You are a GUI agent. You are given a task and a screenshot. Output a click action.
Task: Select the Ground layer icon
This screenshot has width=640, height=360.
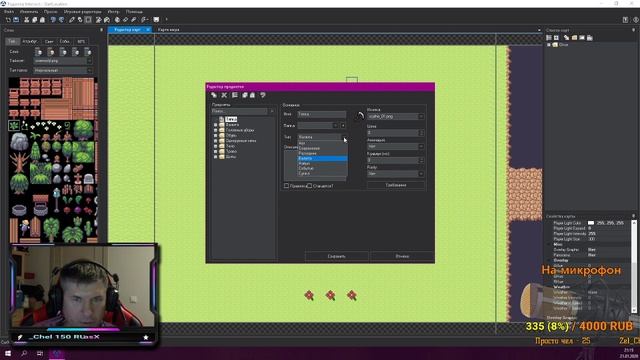(x=38, y=52)
